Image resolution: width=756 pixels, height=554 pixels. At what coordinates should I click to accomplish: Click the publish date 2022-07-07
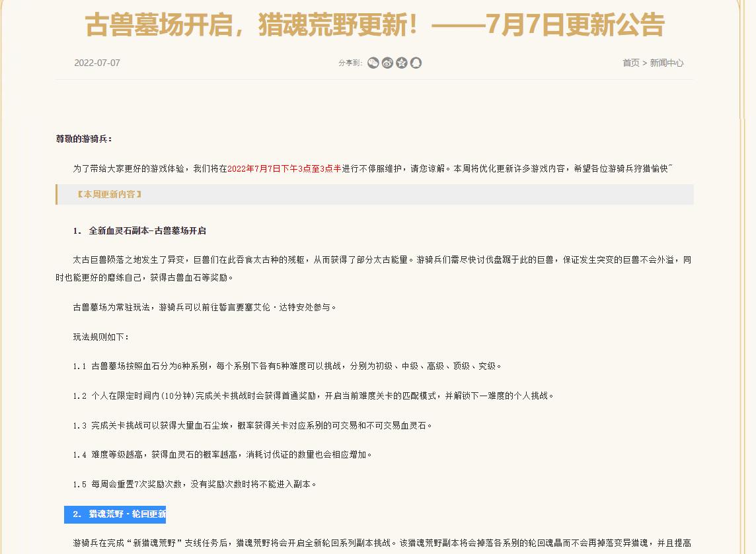pyautogui.click(x=96, y=63)
